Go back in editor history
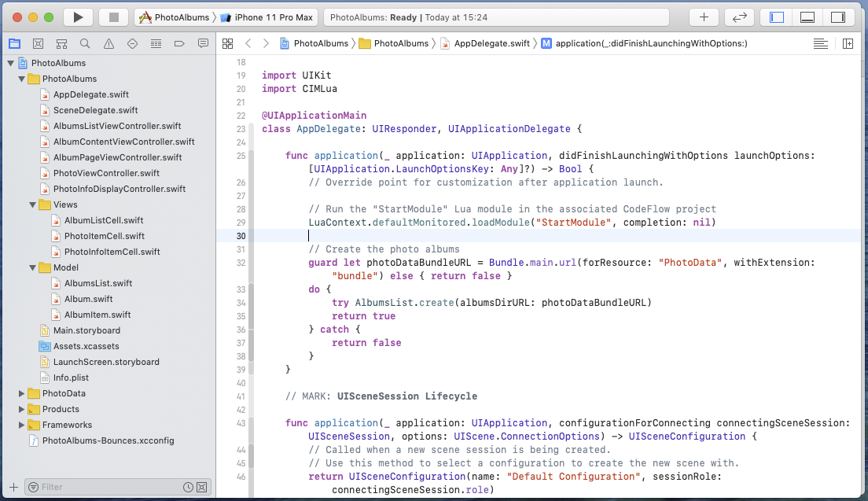The image size is (868, 501). point(248,43)
